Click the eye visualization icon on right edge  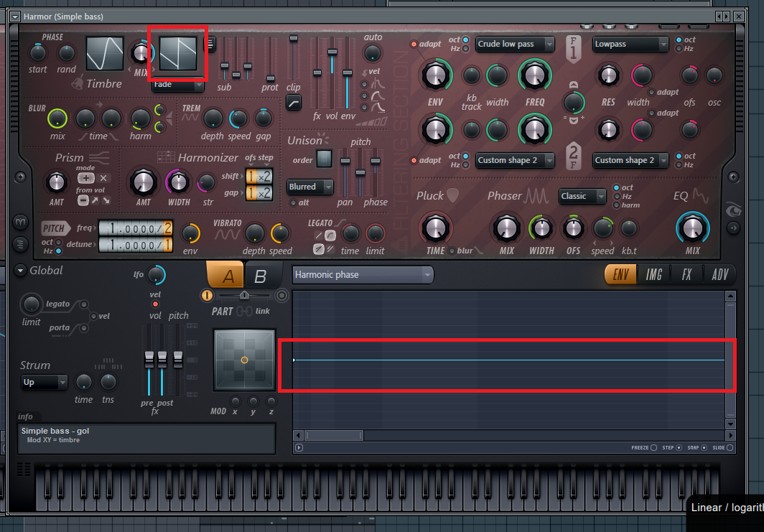coord(733,210)
